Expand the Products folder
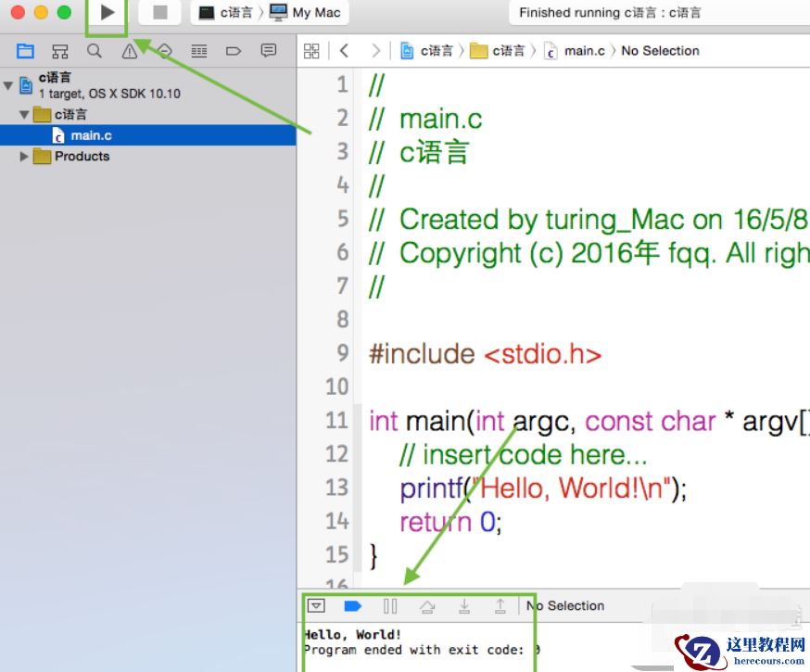This screenshot has width=810, height=672. (x=25, y=157)
